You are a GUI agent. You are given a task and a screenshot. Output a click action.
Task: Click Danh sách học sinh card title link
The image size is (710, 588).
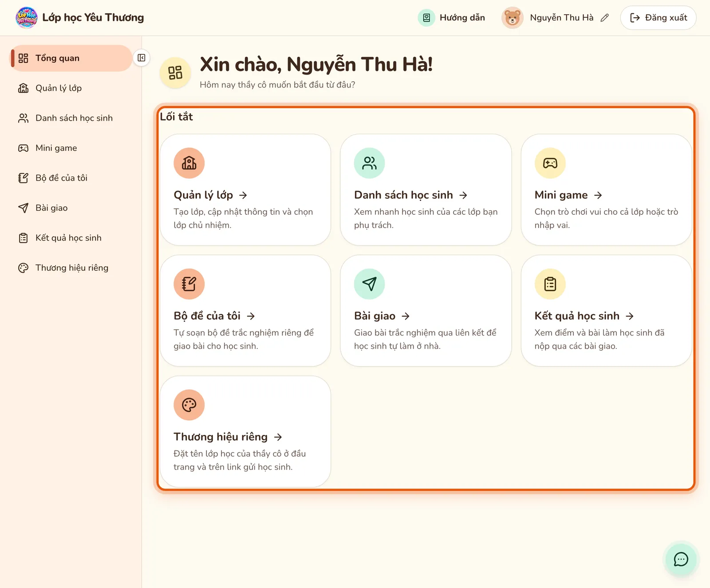(411, 195)
